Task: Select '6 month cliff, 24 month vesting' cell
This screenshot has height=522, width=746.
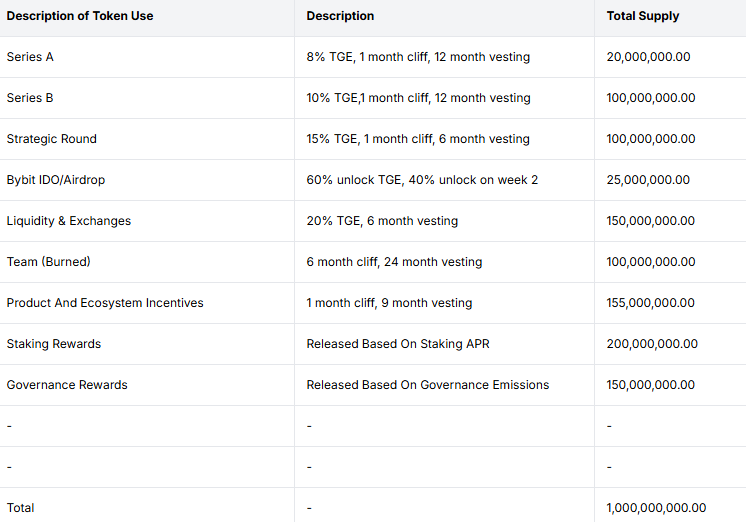Action: click(394, 262)
